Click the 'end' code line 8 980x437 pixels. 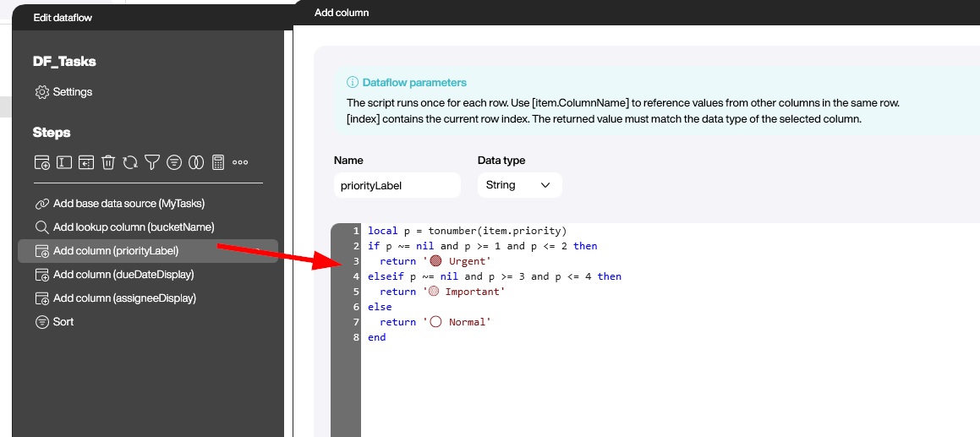click(x=377, y=337)
